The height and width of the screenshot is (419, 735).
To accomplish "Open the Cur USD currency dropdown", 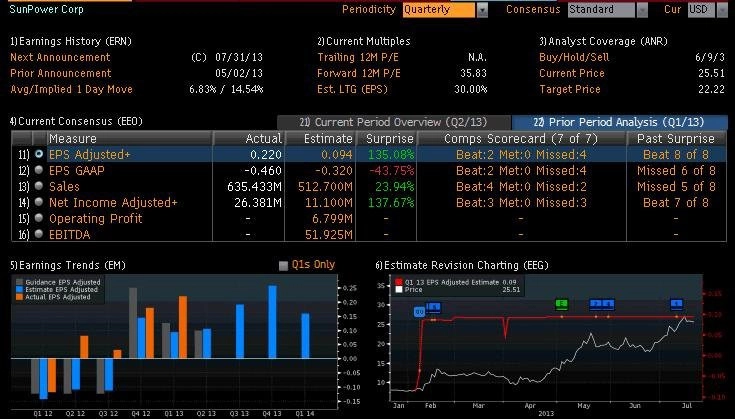I will coord(722,10).
